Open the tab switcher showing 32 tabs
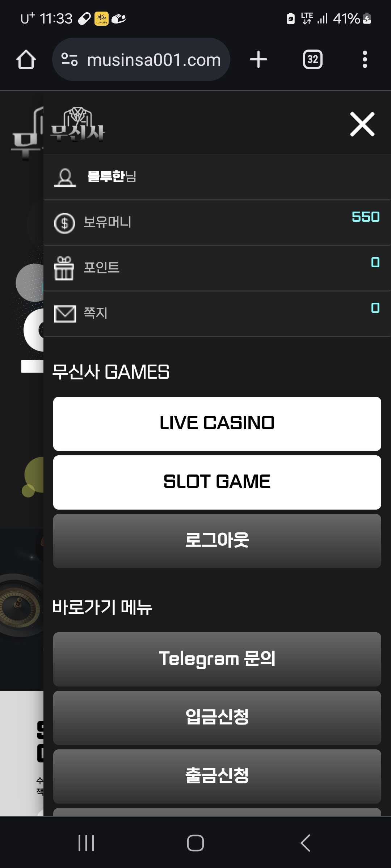The width and height of the screenshot is (391, 868). [x=313, y=59]
